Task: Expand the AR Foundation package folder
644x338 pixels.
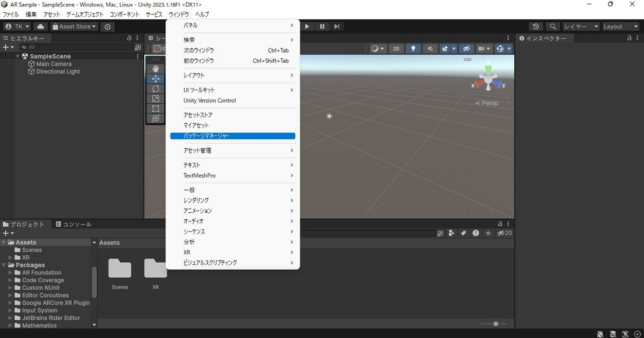Action: pyautogui.click(x=10, y=272)
